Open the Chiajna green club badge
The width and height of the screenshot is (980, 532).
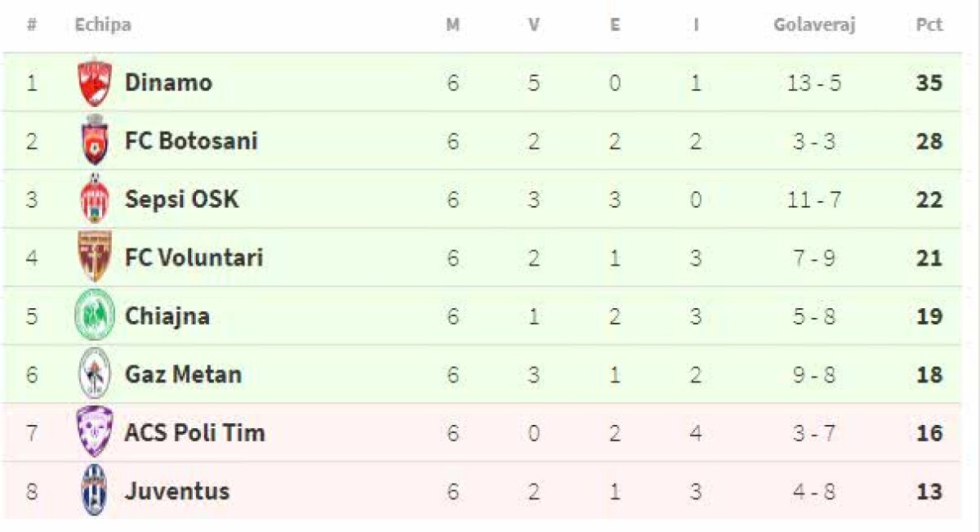pyautogui.click(x=95, y=316)
